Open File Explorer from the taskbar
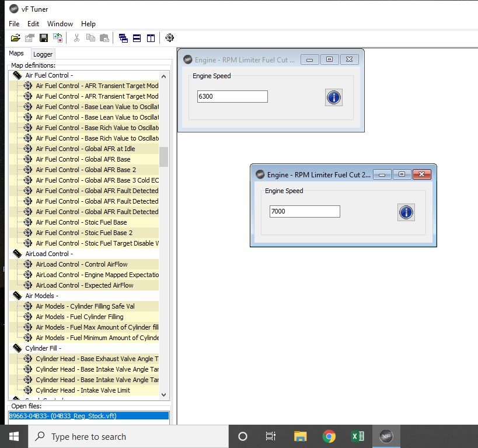478x448 pixels. point(300,436)
